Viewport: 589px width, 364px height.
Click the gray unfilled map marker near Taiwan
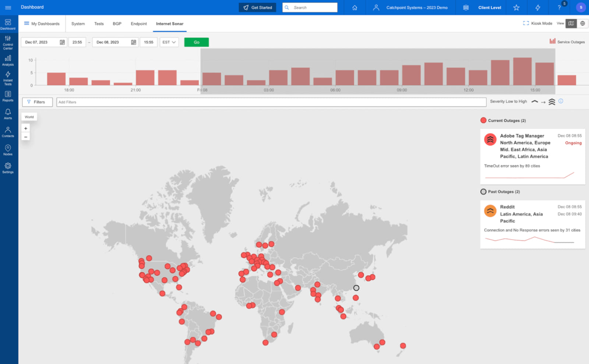tap(356, 288)
